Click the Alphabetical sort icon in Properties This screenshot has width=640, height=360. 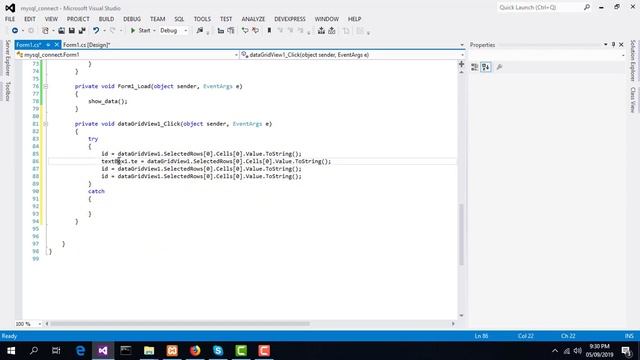pyautogui.click(x=486, y=67)
